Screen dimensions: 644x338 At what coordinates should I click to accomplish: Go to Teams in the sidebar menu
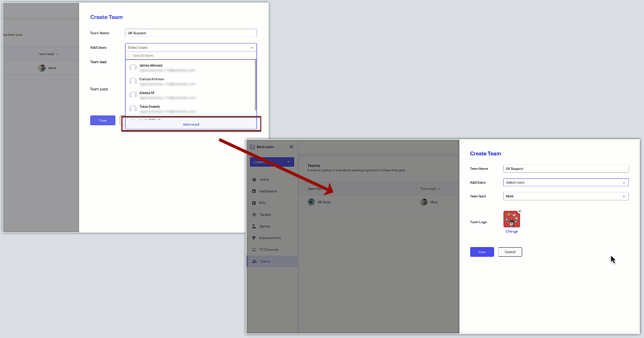coord(265,262)
